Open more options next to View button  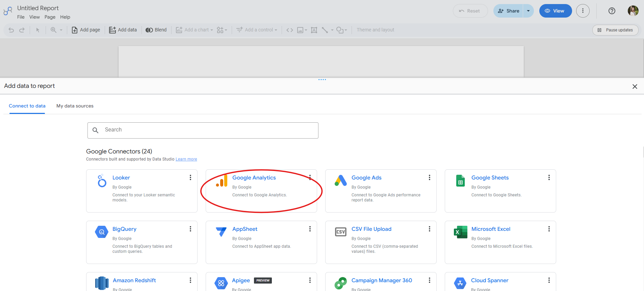tap(583, 11)
